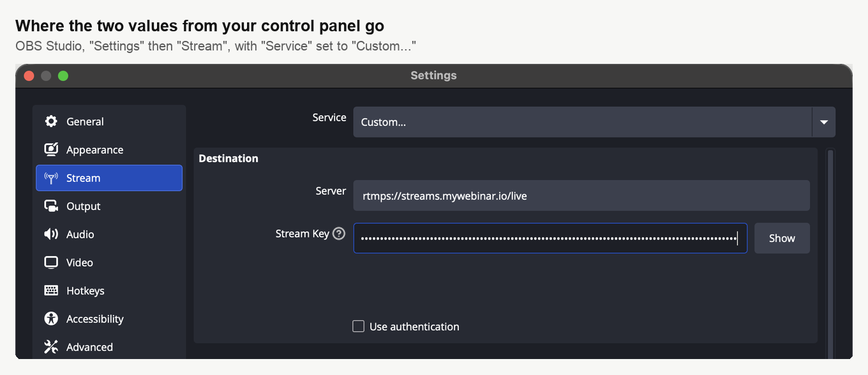The height and width of the screenshot is (375, 868).
Task: Click the Advanced tools icon
Action: coord(51,346)
